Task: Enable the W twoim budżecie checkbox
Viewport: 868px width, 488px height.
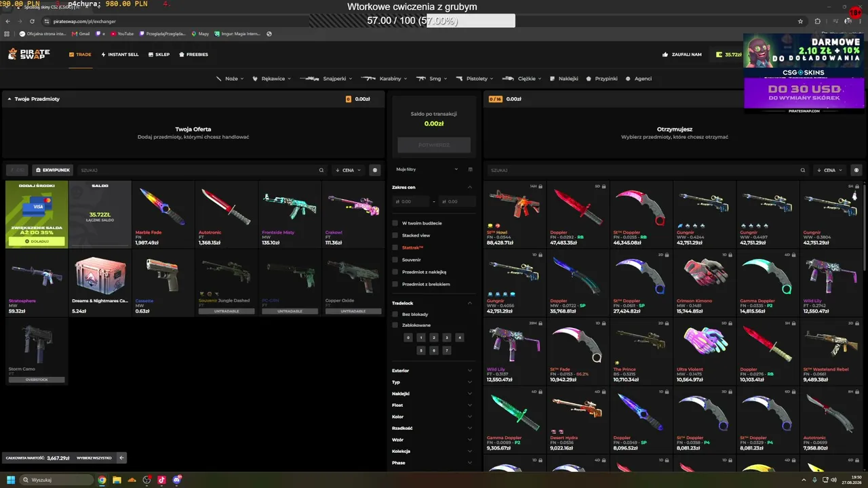Action: [395, 223]
